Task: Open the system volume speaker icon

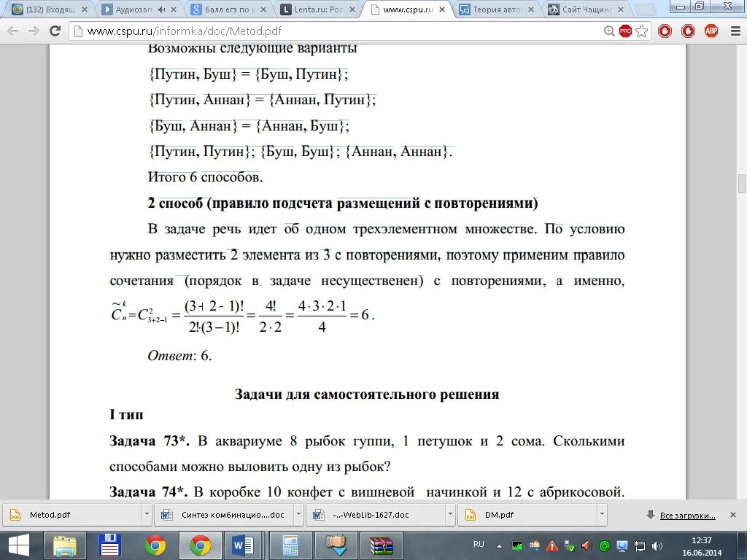Action: click(657, 546)
